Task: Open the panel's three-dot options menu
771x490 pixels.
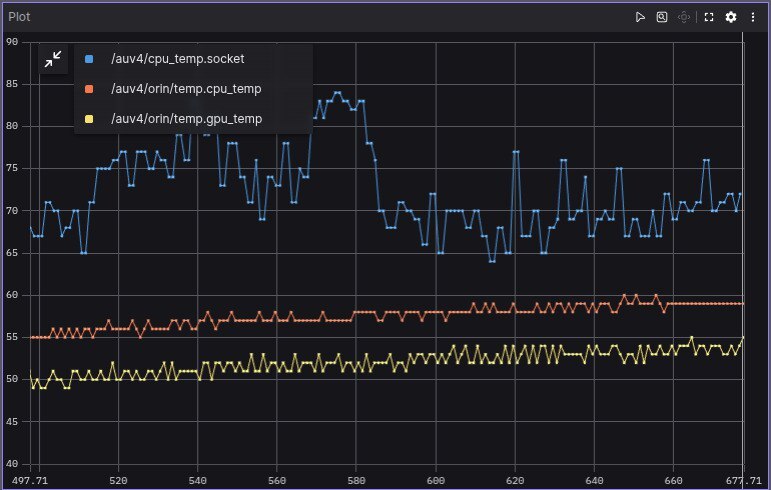Action: tap(753, 17)
